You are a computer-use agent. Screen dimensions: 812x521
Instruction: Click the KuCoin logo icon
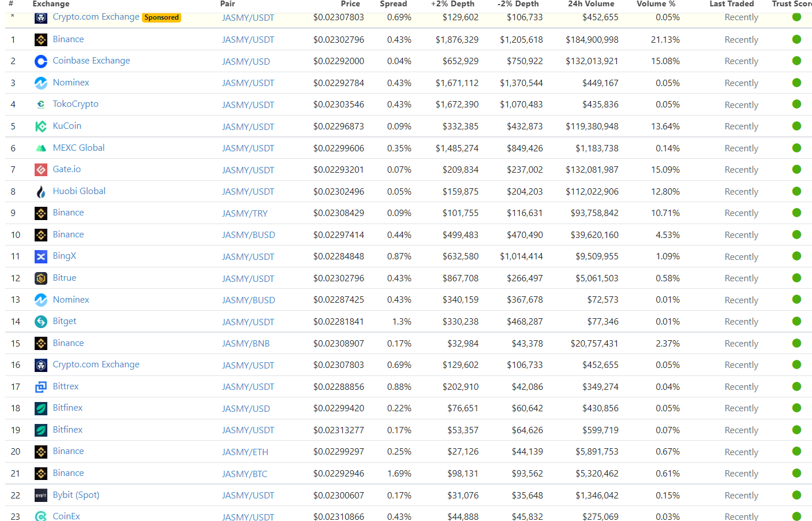pos(41,126)
